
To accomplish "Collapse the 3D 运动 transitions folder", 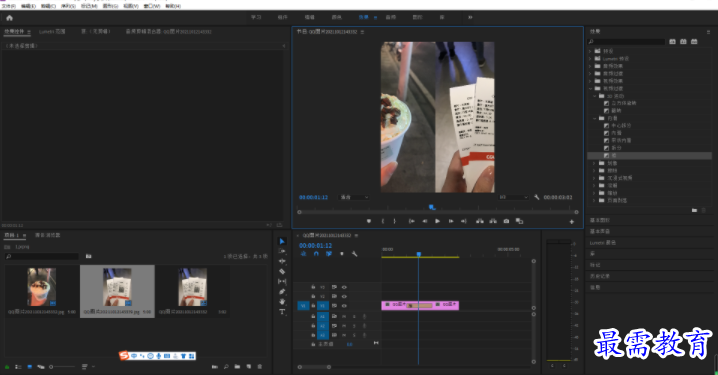I will coord(595,96).
